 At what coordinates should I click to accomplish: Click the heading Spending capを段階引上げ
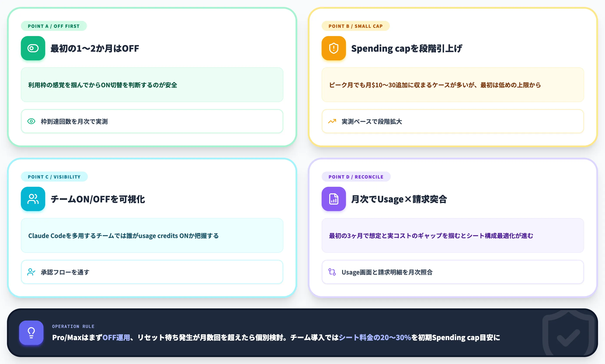tap(407, 48)
